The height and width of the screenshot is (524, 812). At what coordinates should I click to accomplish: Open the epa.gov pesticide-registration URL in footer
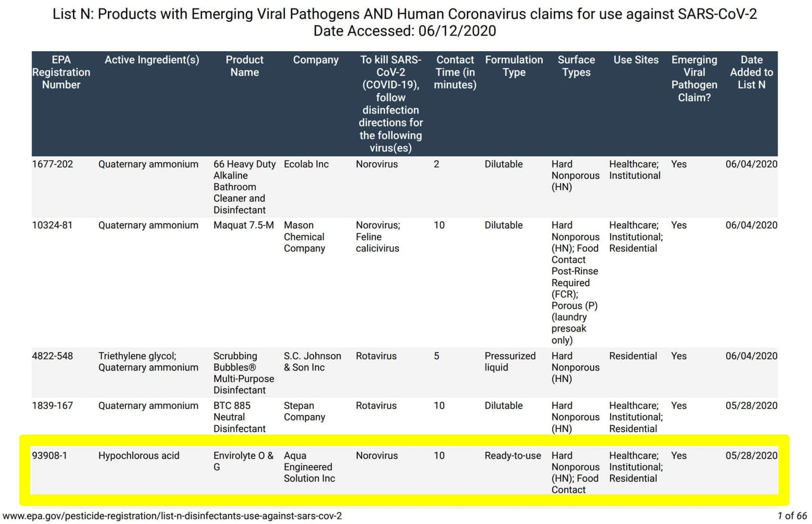point(172,516)
